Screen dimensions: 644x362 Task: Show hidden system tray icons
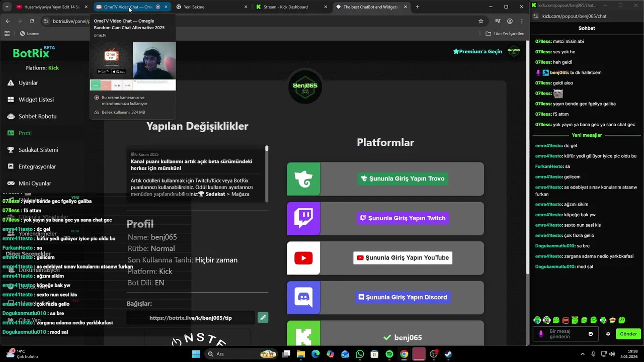[583, 354]
